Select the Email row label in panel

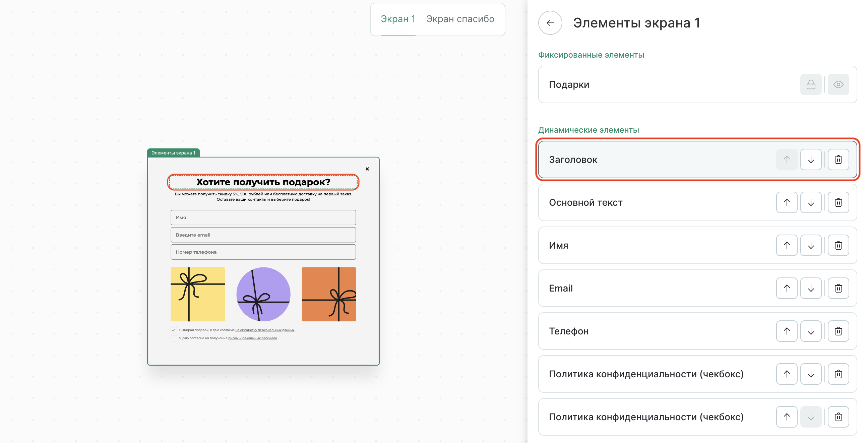(561, 288)
